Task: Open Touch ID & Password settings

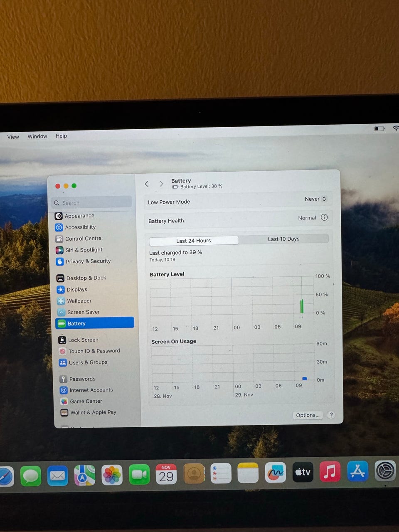Action: click(x=89, y=351)
